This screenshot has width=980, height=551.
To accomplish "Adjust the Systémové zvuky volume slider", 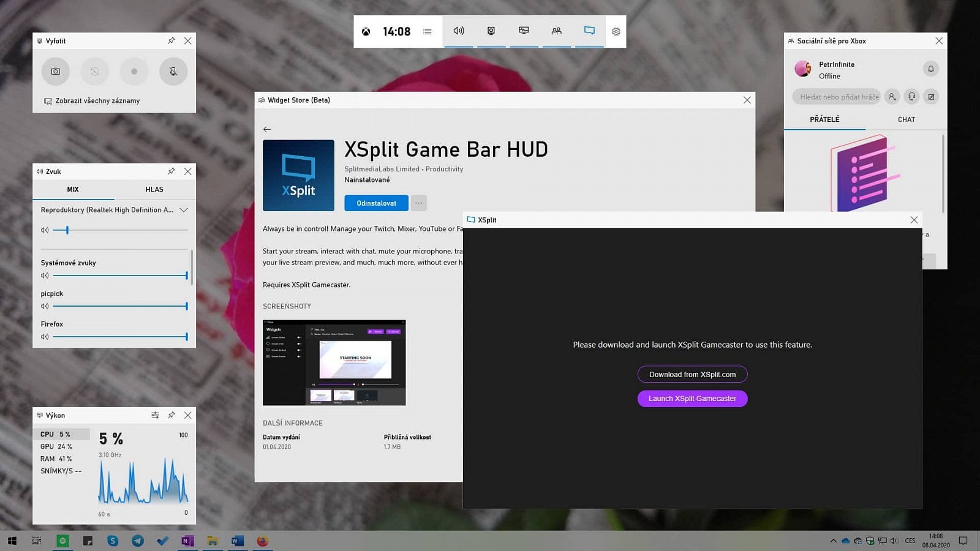I will pos(120,275).
